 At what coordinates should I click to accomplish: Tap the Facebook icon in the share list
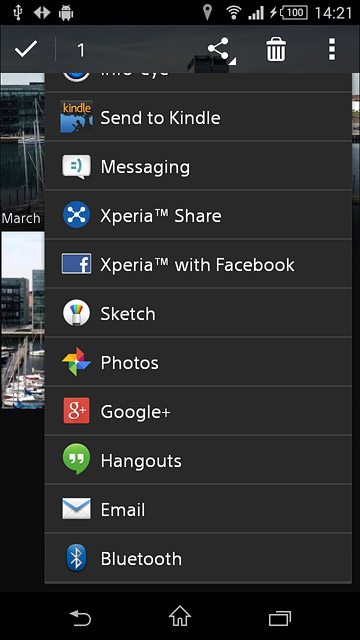click(76, 264)
